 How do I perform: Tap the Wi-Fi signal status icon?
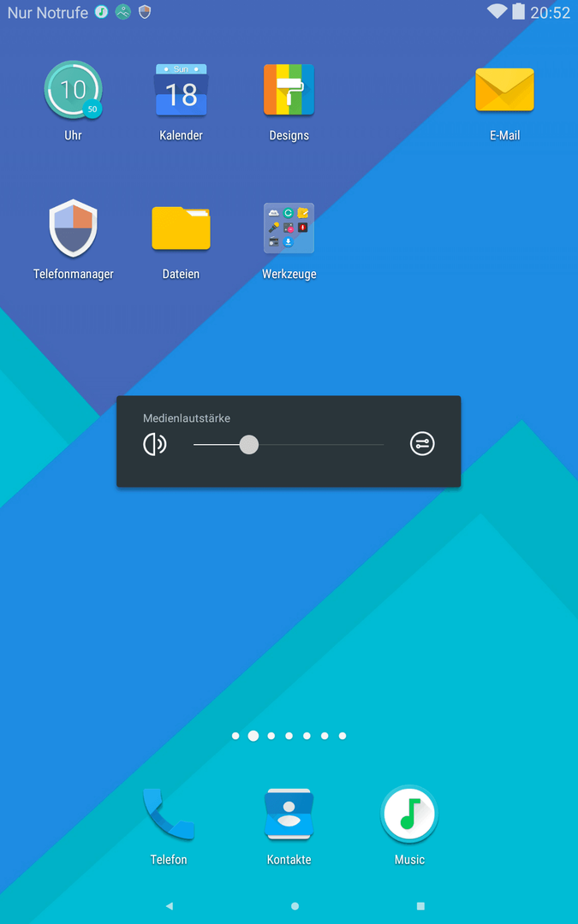(498, 11)
